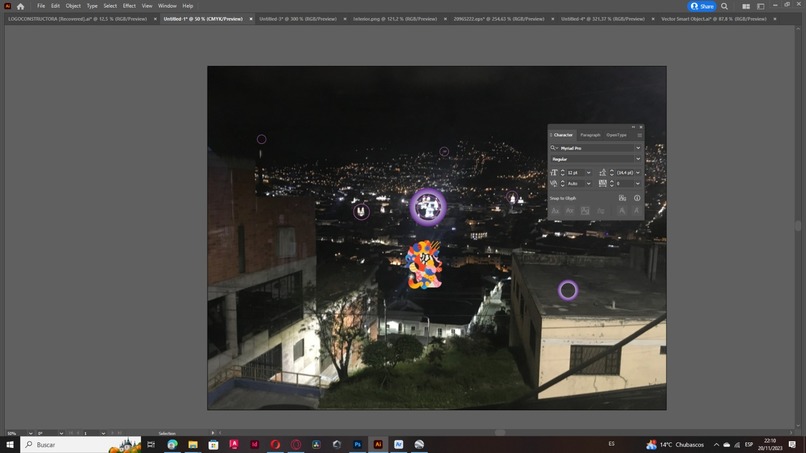Click the leading icon

[603, 173]
